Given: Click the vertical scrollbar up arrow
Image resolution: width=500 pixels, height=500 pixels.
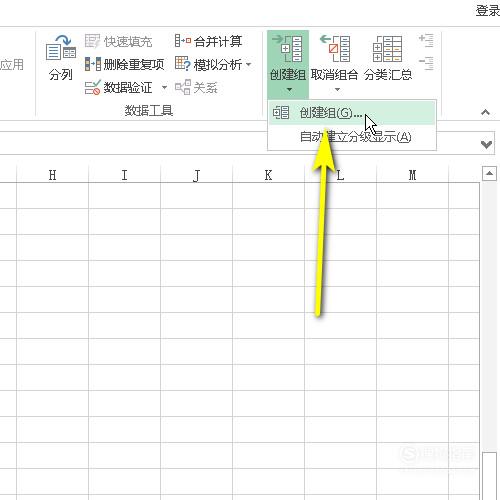Looking at the screenshot, I should click(489, 173).
